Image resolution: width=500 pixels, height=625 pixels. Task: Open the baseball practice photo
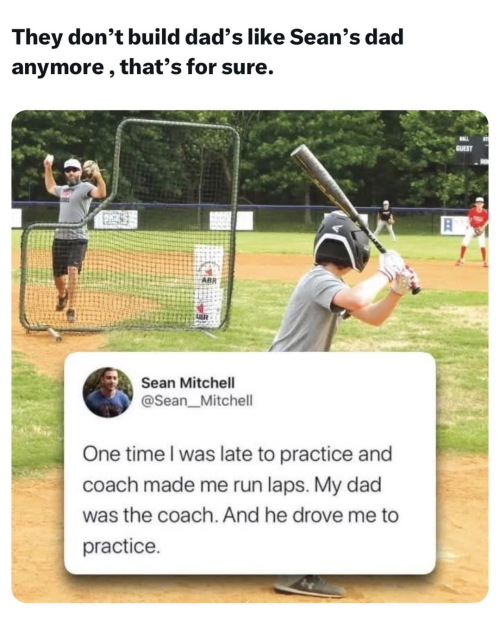250,356
